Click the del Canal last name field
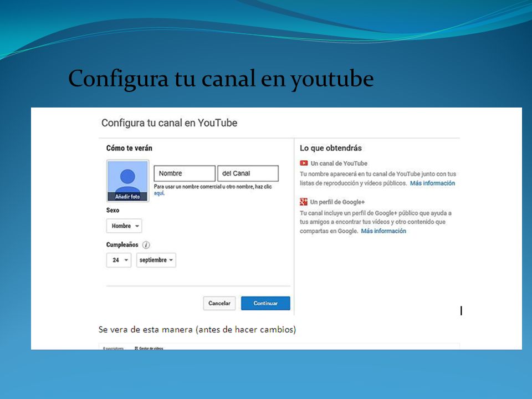The width and height of the screenshot is (532, 399). click(x=248, y=173)
